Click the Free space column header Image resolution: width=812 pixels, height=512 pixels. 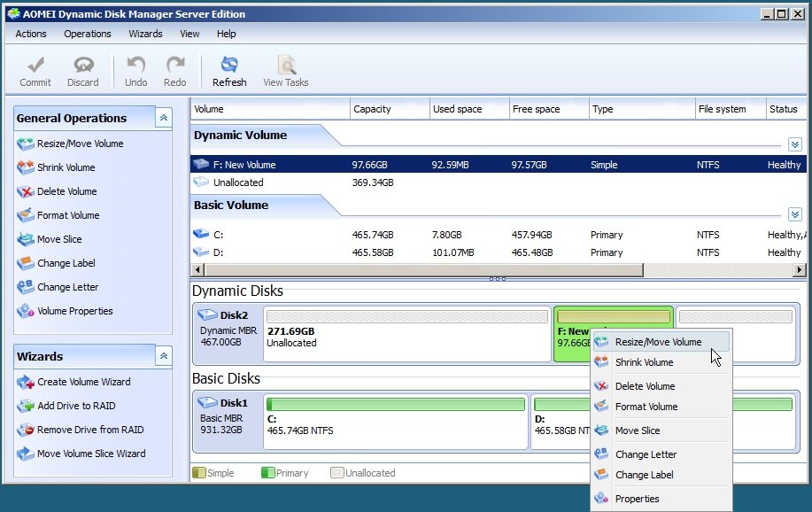tap(536, 109)
